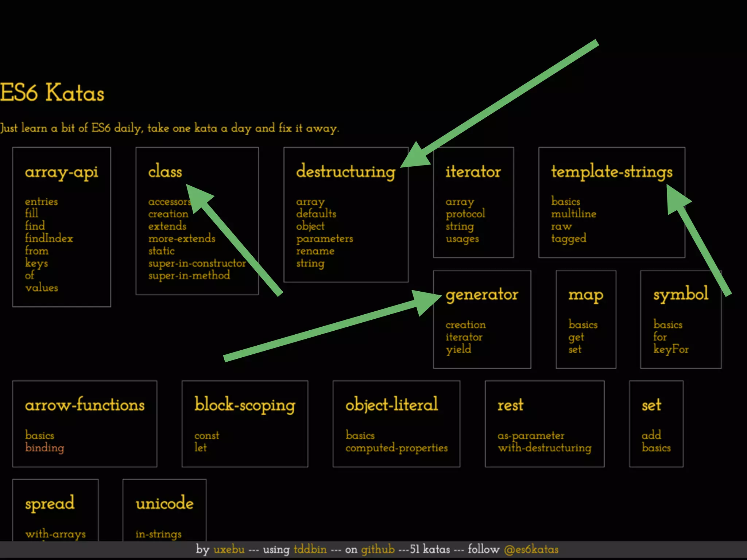Click the @es6katas twitter link
The height and width of the screenshot is (560, 747).
[531, 549]
